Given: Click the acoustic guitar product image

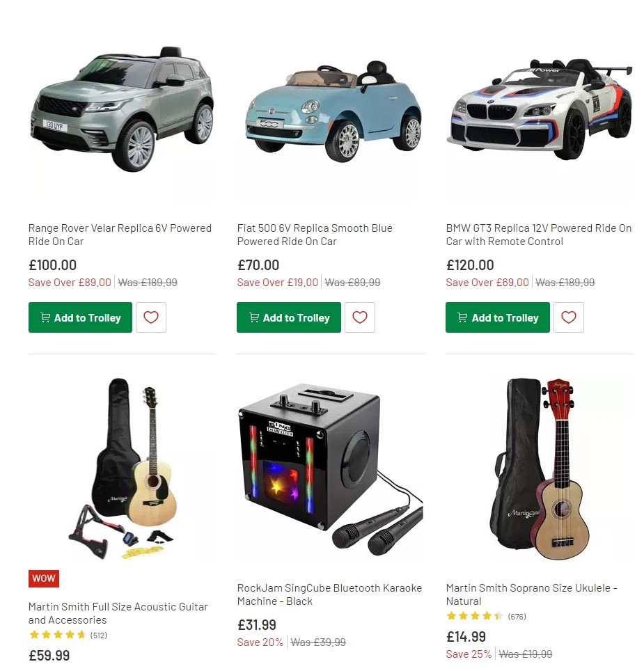Looking at the screenshot, I should 122,468.
